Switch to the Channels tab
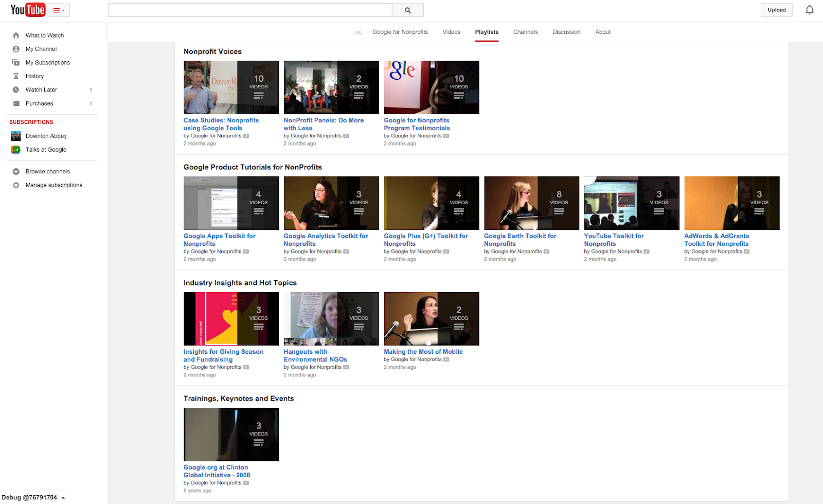The height and width of the screenshot is (504, 823). coord(526,32)
